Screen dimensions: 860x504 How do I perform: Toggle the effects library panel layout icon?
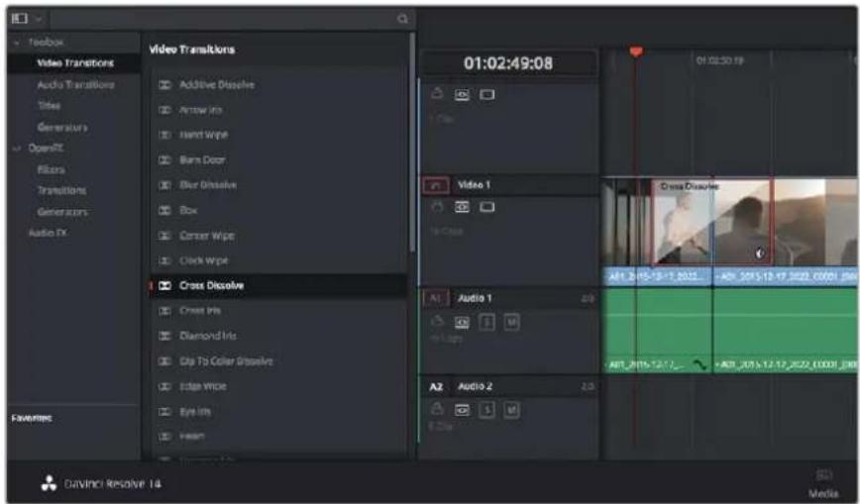tap(20, 19)
